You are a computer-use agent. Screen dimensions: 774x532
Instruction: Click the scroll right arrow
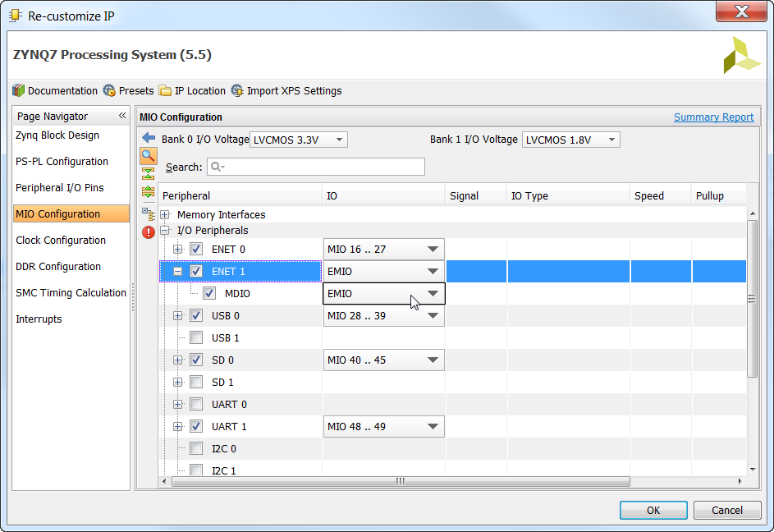click(x=740, y=481)
